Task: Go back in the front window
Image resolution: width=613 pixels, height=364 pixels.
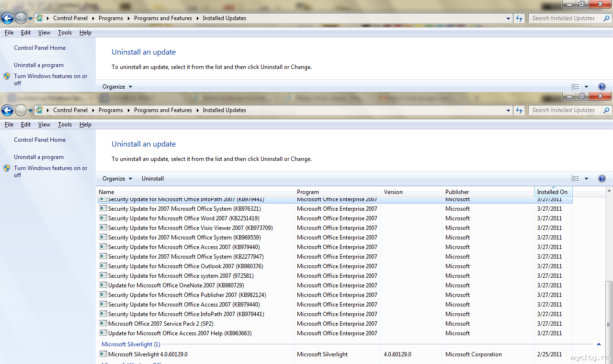Action: pyautogui.click(x=7, y=111)
